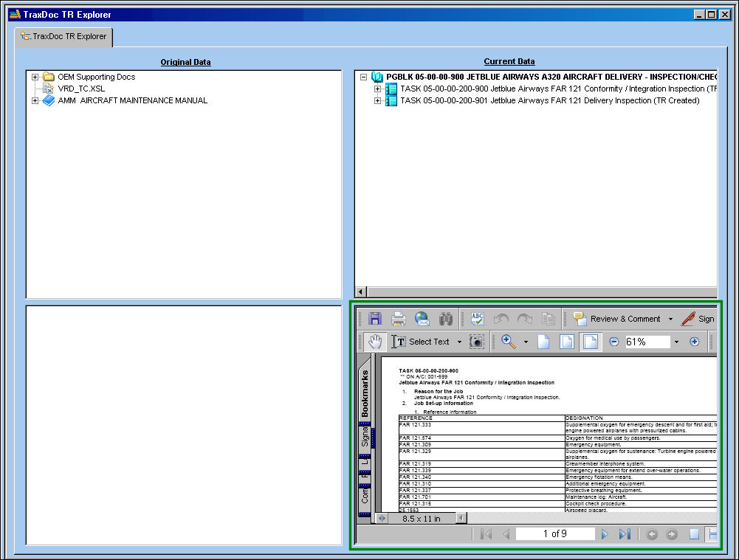Image resolution: width=739 pixels, height=560 pixels.
Task: Open the Zoom In tool dropdown arrow
Action: pyautogui.click(x=526, y=342)
